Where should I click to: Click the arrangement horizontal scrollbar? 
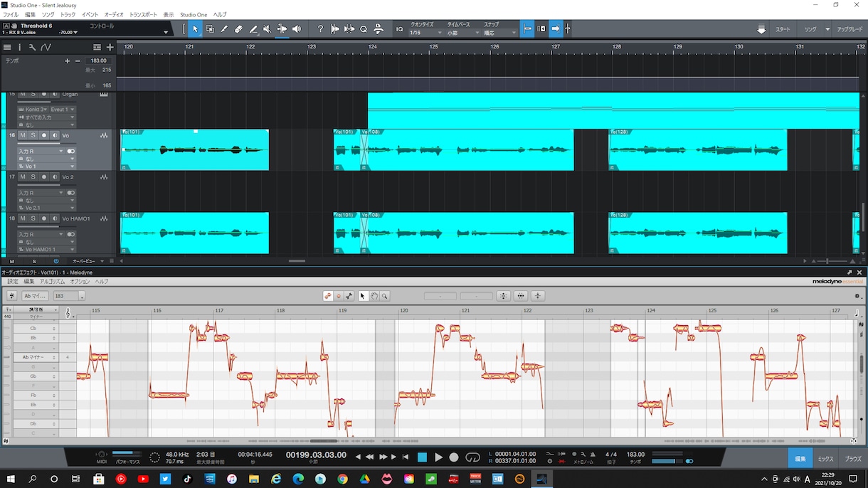(297, 261)
